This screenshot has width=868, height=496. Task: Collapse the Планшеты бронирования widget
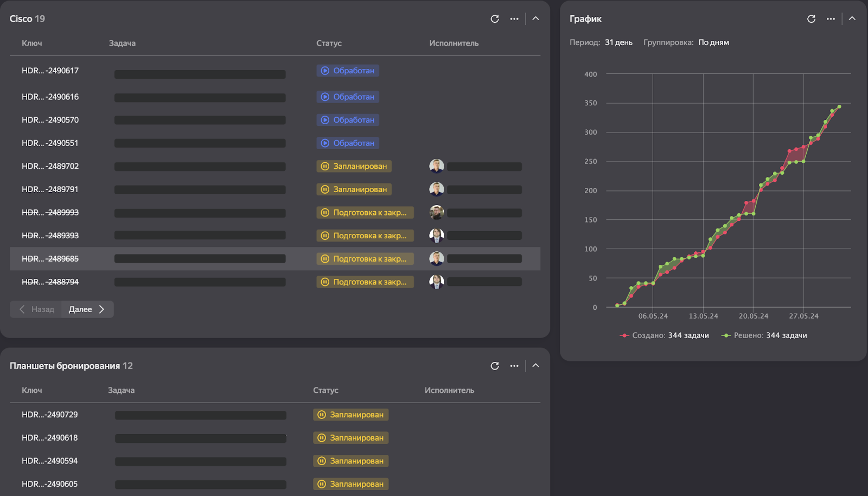(535, 365)
